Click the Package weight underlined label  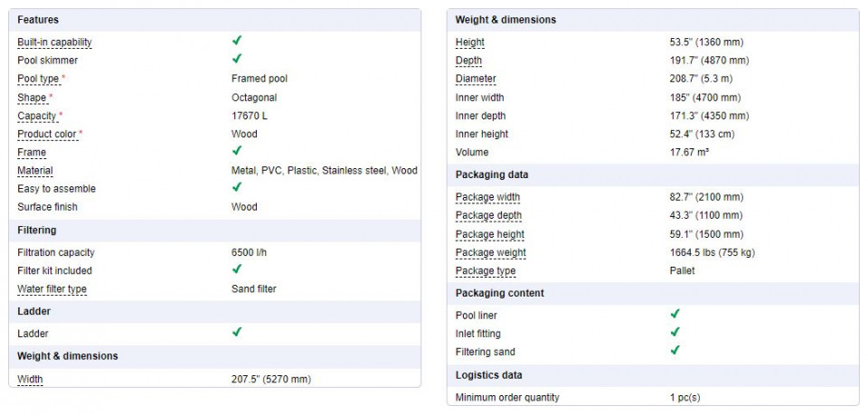(x=490, y=252)
